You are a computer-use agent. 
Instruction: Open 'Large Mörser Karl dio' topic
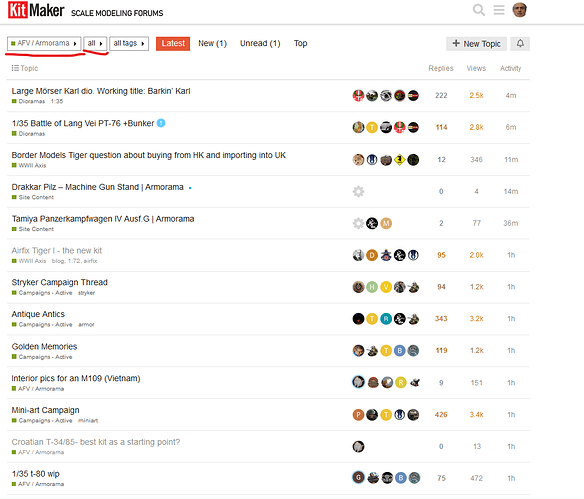tap(101, 91)
